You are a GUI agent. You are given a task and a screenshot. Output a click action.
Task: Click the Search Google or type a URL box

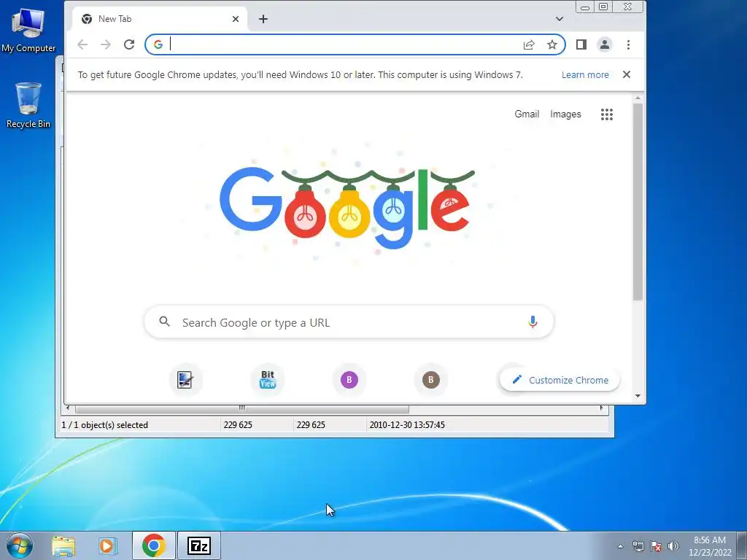(349, 322)
